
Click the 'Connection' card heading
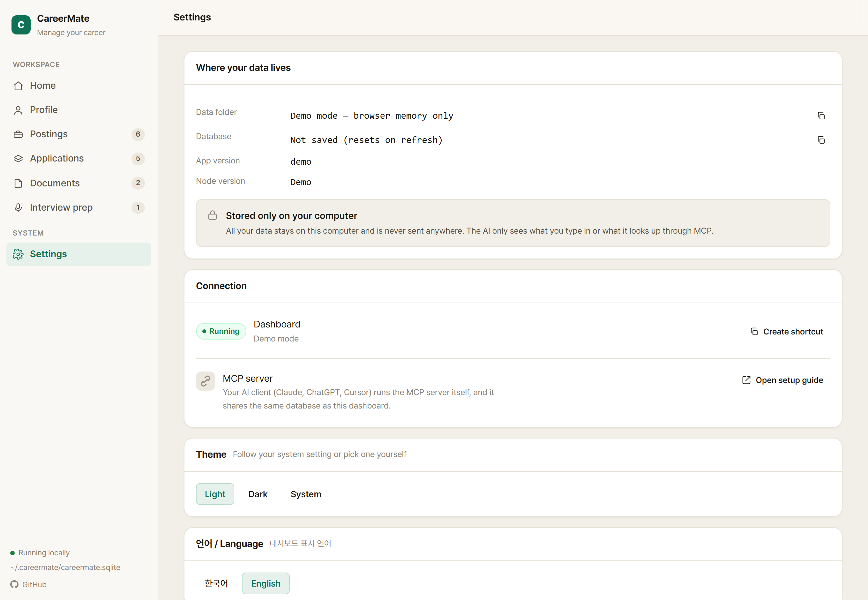click(221, 286)
